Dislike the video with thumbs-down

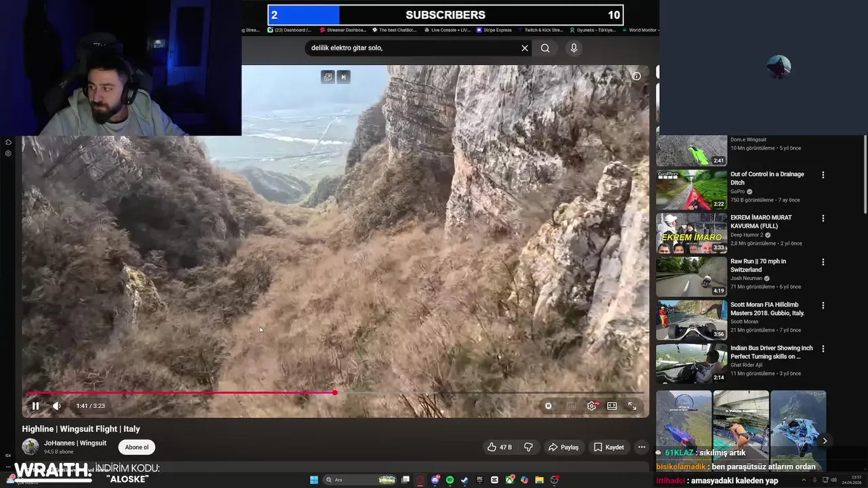click(x=528, y=447)
